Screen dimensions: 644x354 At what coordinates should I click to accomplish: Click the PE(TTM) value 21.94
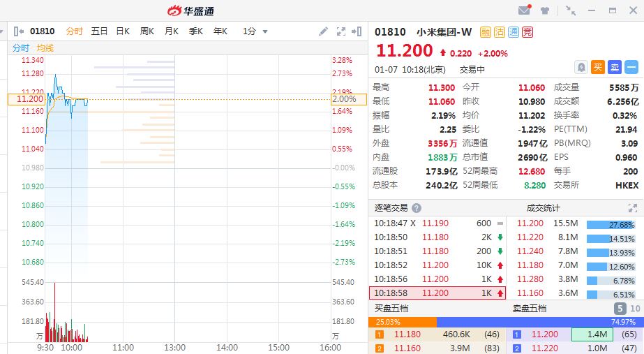pyautogui.click(x=627, y=129)
